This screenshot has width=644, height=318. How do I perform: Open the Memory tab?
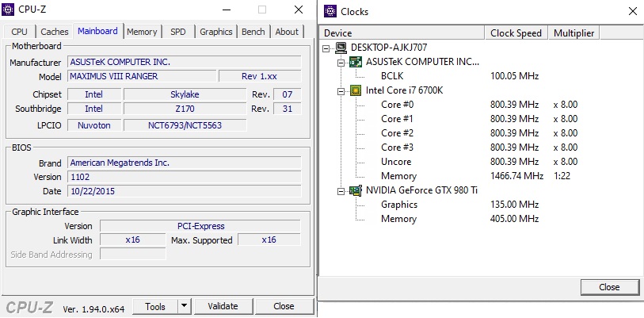142,32
